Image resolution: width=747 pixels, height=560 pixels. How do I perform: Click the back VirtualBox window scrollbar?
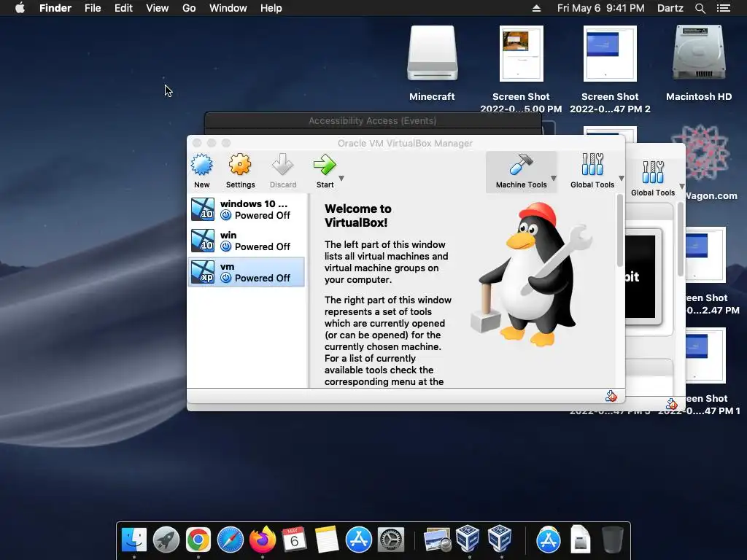(681, 239)
